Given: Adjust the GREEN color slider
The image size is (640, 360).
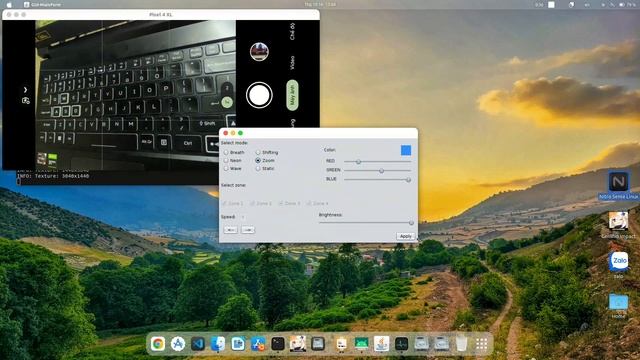Looking at the screenshot, I should click(x=377, y=171).
